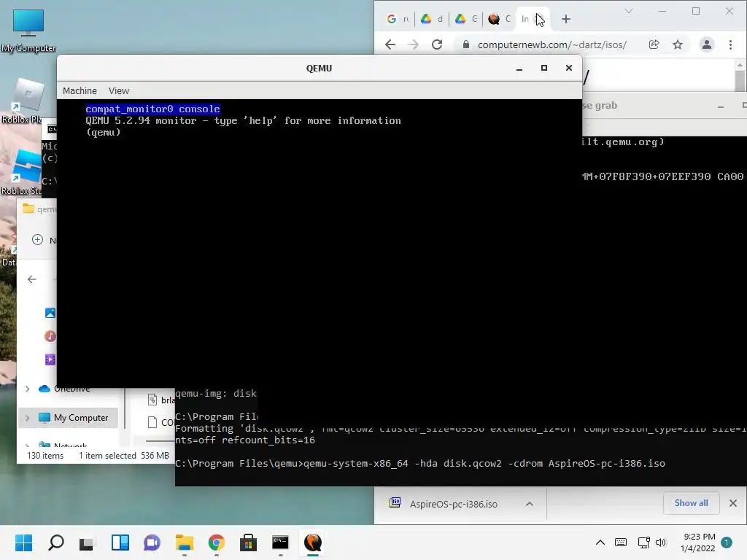The image size is (747, 560).
Task: Bookmark this page with the star
Action: [x=678, y=44]
